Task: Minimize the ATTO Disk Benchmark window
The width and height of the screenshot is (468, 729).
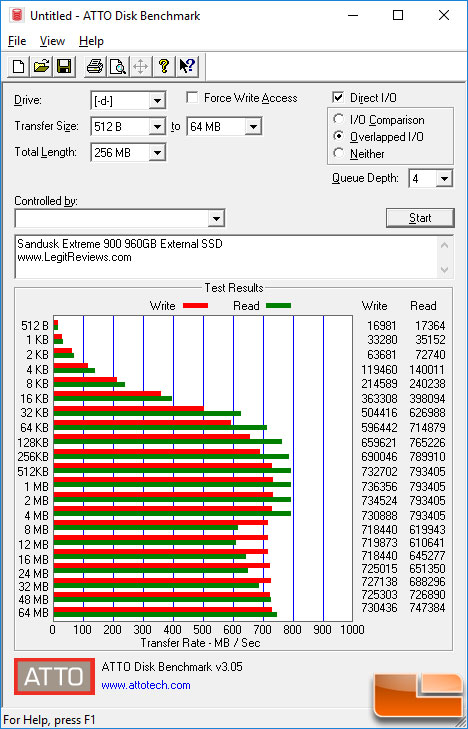Action: coord(354,15)
